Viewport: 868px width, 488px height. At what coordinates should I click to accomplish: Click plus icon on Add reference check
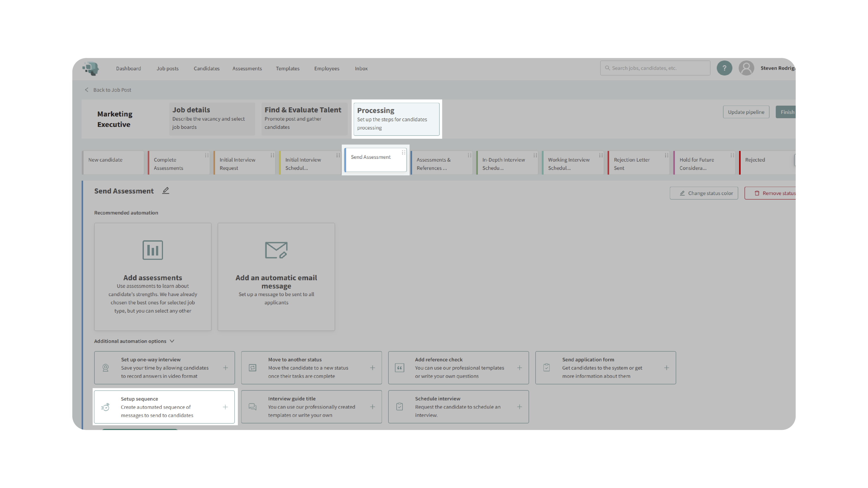pyautogui.click(x=519, y=368)
